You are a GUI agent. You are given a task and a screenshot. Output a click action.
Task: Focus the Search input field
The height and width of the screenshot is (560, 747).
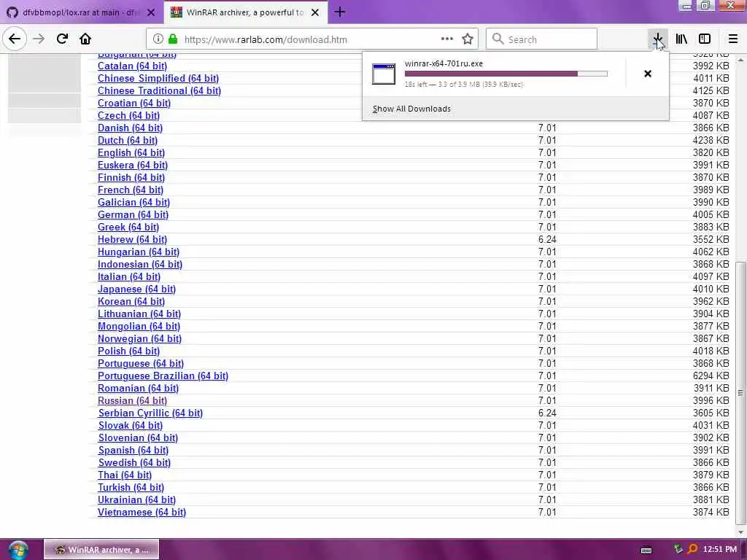[x=541, y=39]
